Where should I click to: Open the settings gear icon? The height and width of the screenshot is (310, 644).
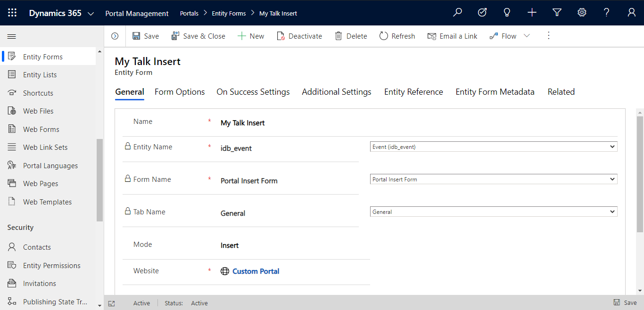point(582,13)
